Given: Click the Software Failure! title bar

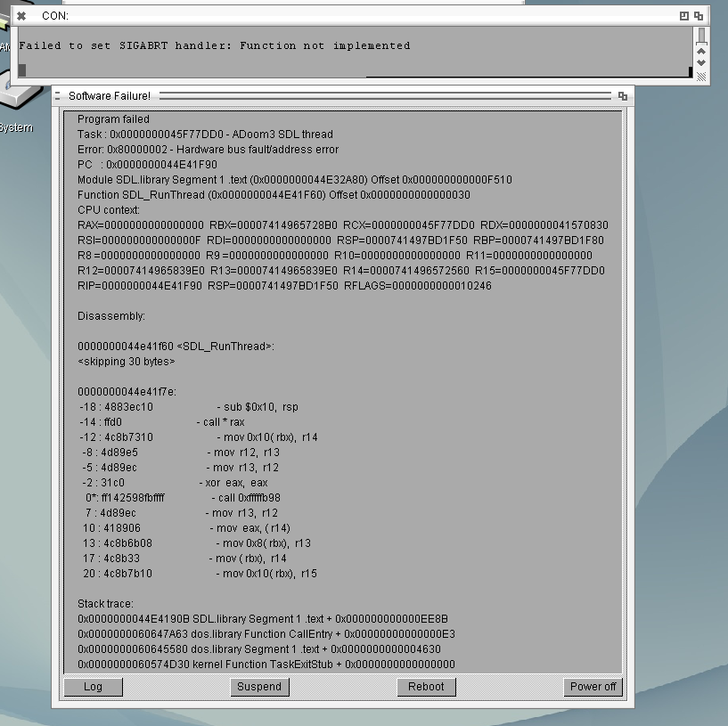Looking at the screenshot, I should [x=356, y=96].
